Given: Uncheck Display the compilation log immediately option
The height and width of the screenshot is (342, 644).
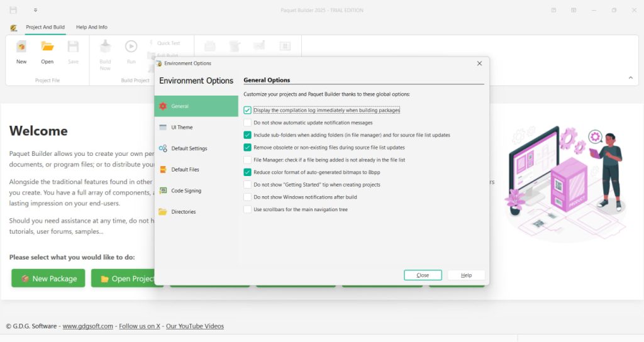Looking at the screenshot, I should (247, 110).
